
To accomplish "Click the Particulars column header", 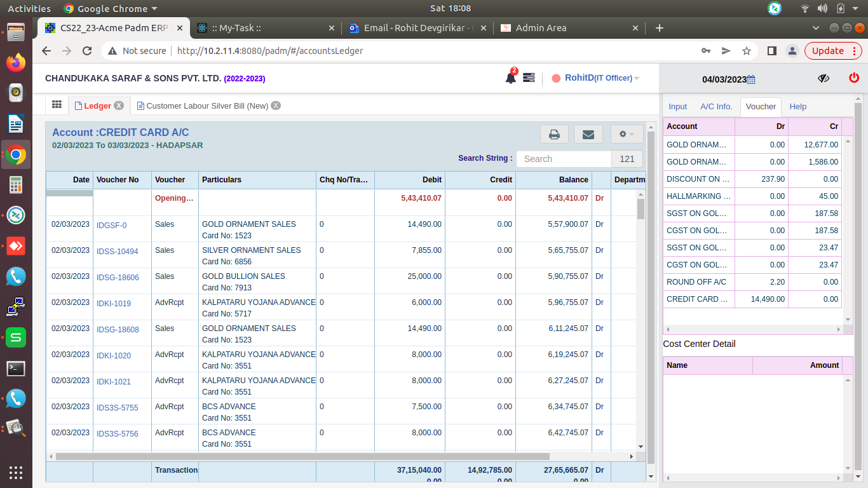I will point(257,180).
